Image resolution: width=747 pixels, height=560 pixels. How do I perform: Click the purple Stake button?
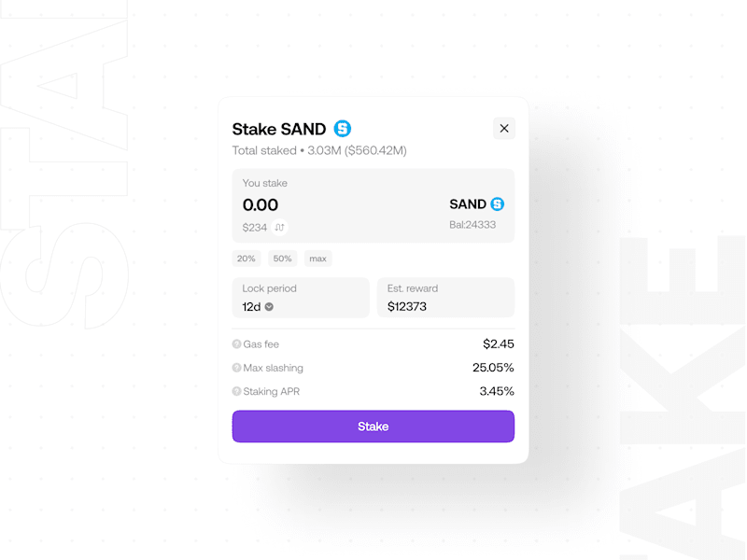(x=373, y=427)
